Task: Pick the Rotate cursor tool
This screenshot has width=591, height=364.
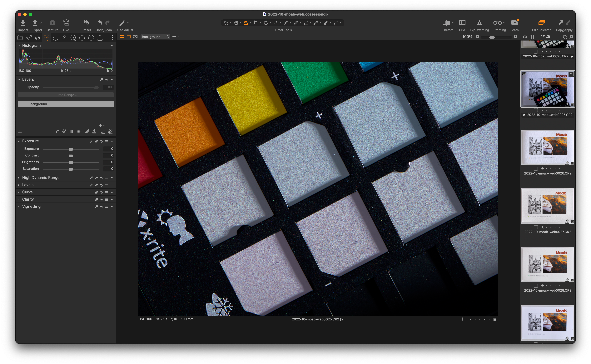Action: coord(266,23)
